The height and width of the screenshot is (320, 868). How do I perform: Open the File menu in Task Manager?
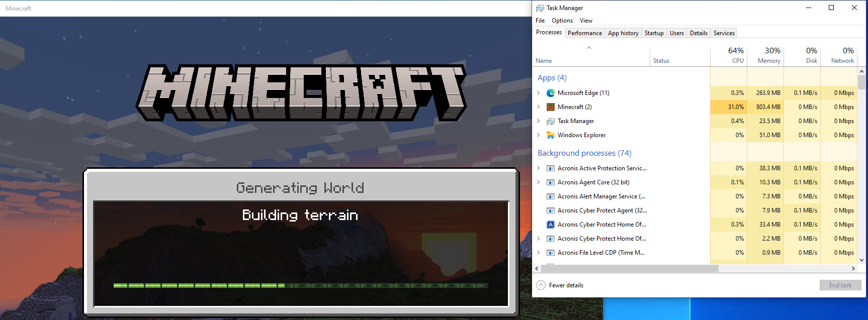click(x=540, y=21)
